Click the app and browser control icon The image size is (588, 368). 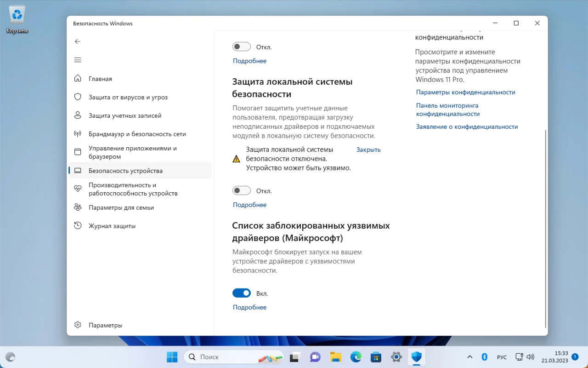click(x=78, y=152)
